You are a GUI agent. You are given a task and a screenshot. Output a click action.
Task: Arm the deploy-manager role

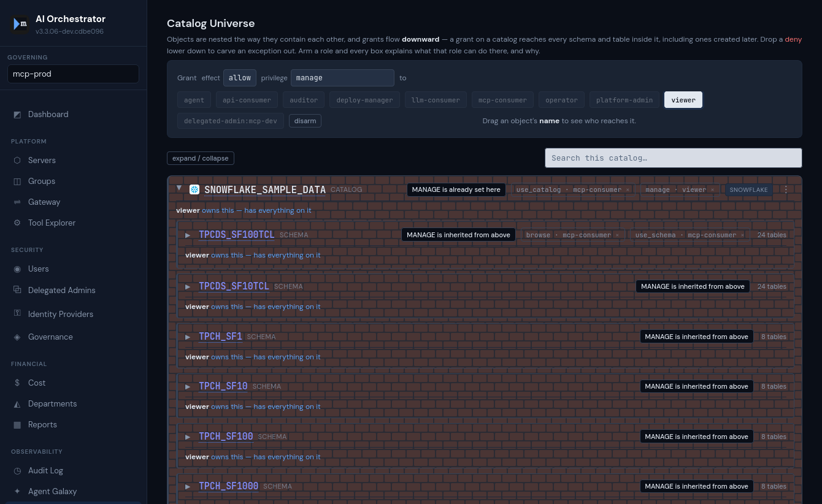click(364, 100)
